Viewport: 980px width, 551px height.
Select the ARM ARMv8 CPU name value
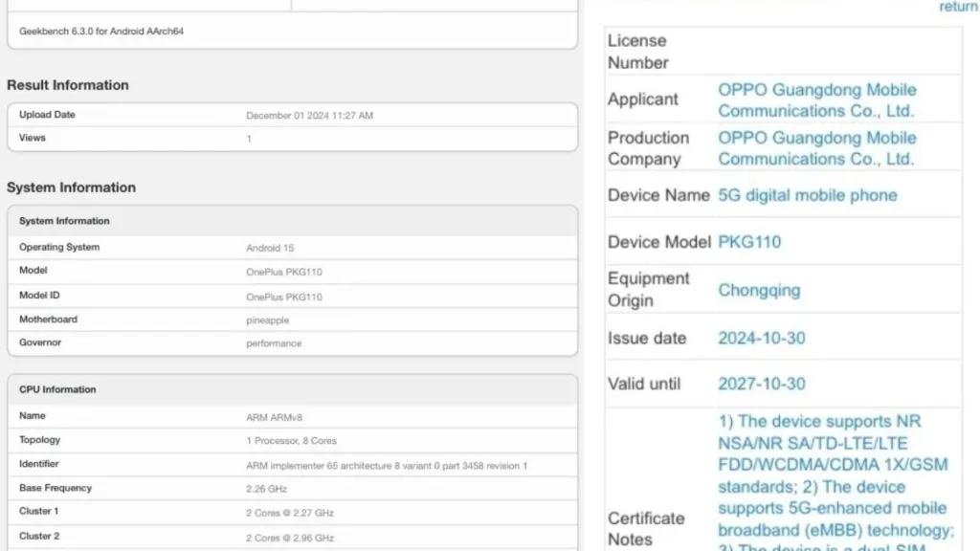(x=275, y=417)
